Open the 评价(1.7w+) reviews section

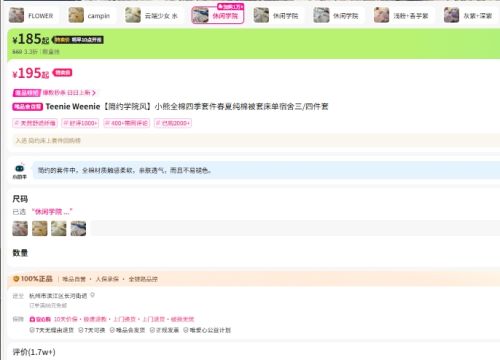pos(34,352)
